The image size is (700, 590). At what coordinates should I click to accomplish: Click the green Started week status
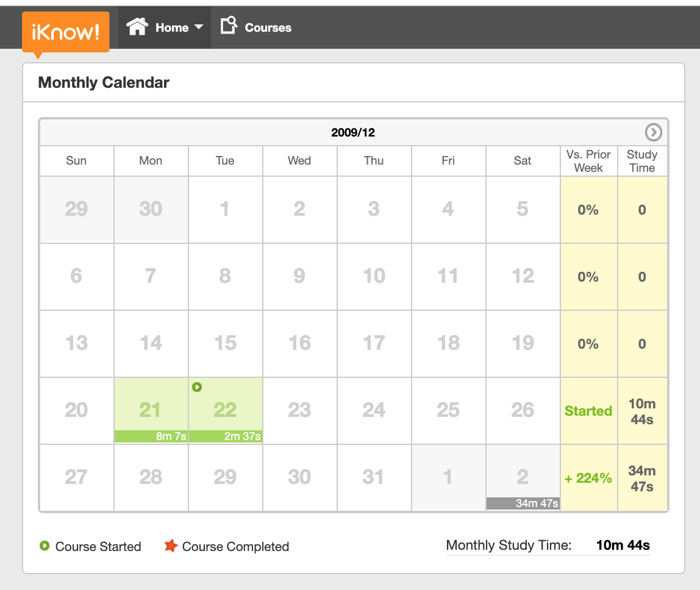tap(588, 411)
